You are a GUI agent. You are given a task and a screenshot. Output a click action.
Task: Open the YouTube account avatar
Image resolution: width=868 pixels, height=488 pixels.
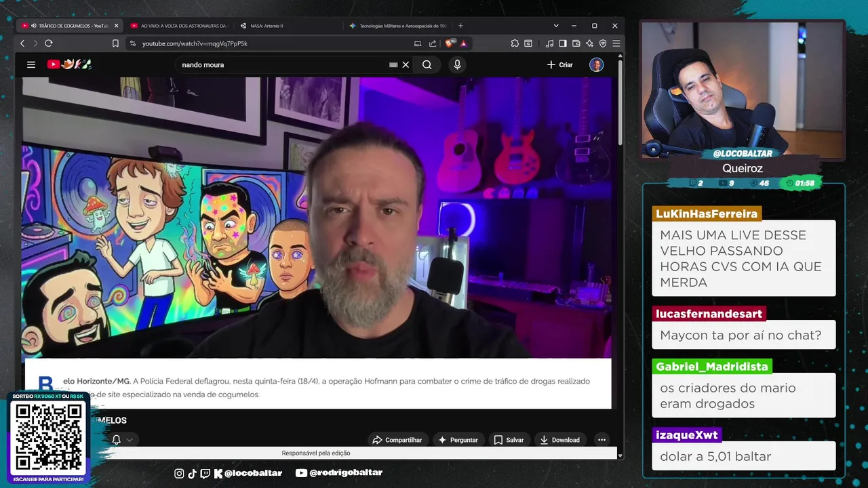pyautogui.click(x=596, y=65)
